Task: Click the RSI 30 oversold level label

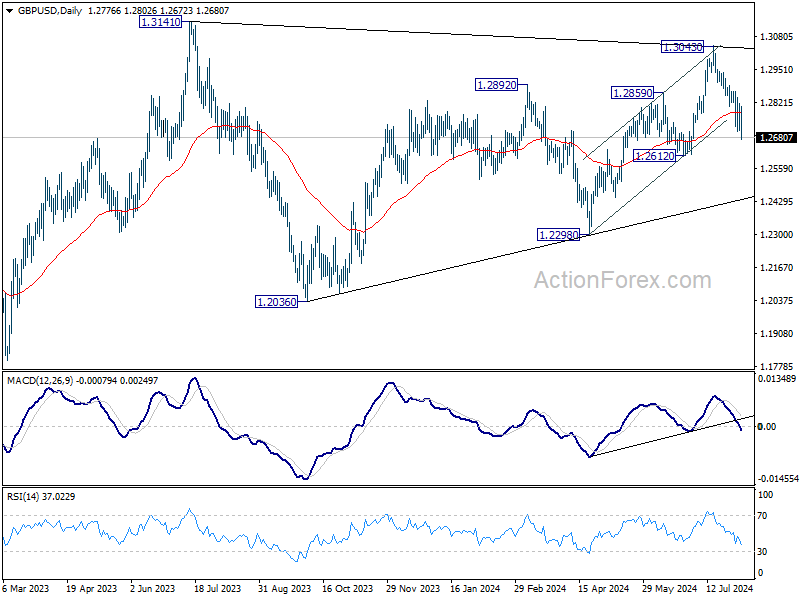Action: (x=762, y=552)
